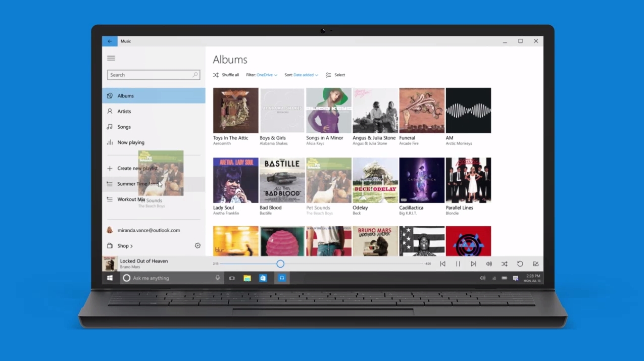This screenshot has width=644, height=361.
Task: Click the now playing album art thumbnail
Action: [110, 264]
